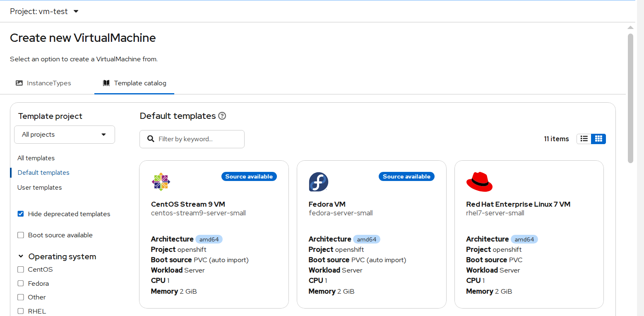
Task: Switch to list view icon
Action: (x=584, y=139)
